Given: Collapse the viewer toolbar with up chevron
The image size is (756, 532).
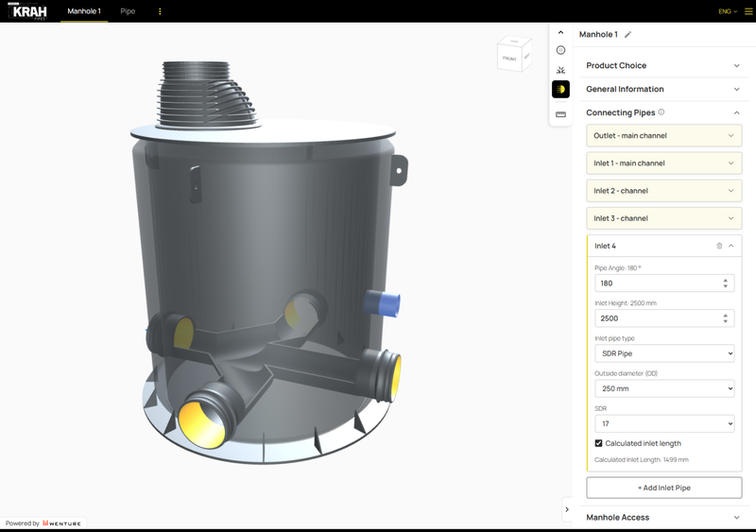Looking at the screenshot, I should (x=560, y=32).
